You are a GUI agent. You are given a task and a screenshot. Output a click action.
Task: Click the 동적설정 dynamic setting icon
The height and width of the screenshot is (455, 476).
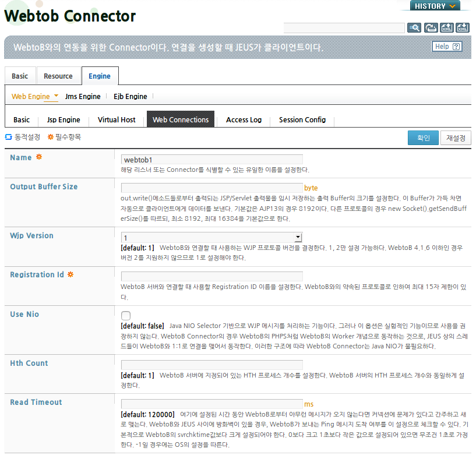(x=9, y=137)
